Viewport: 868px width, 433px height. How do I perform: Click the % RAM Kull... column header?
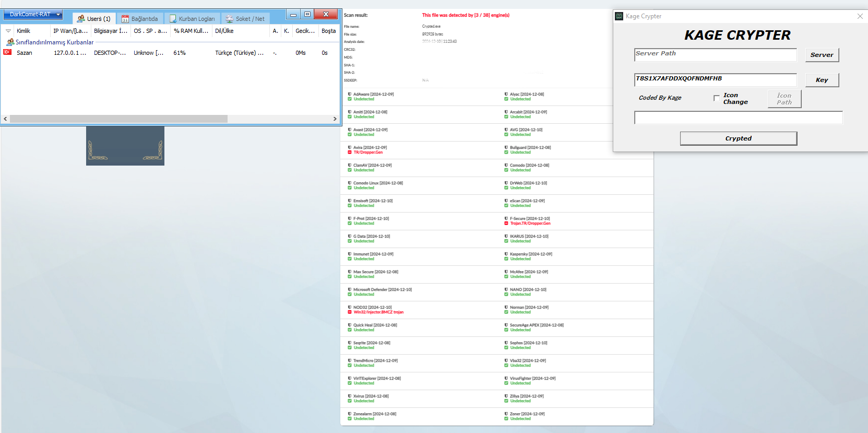(191, 31)
